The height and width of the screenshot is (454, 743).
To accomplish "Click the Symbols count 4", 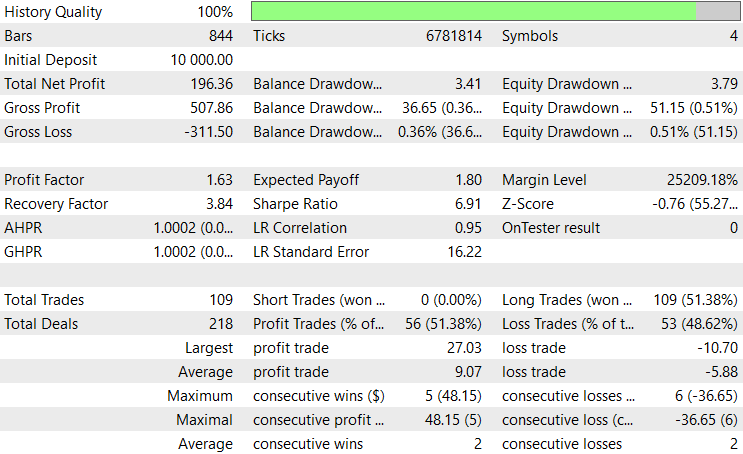I will click(x=734, y=36).
